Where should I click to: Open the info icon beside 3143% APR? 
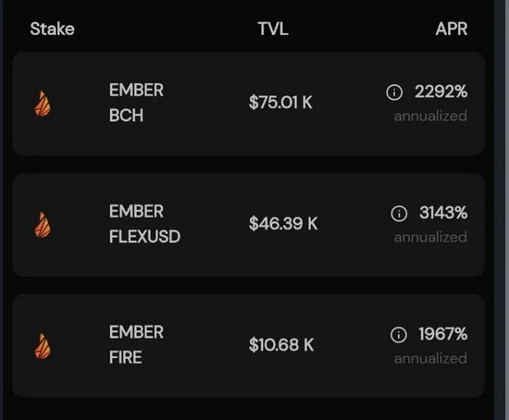pyautogui.click(x=399, y=214)
